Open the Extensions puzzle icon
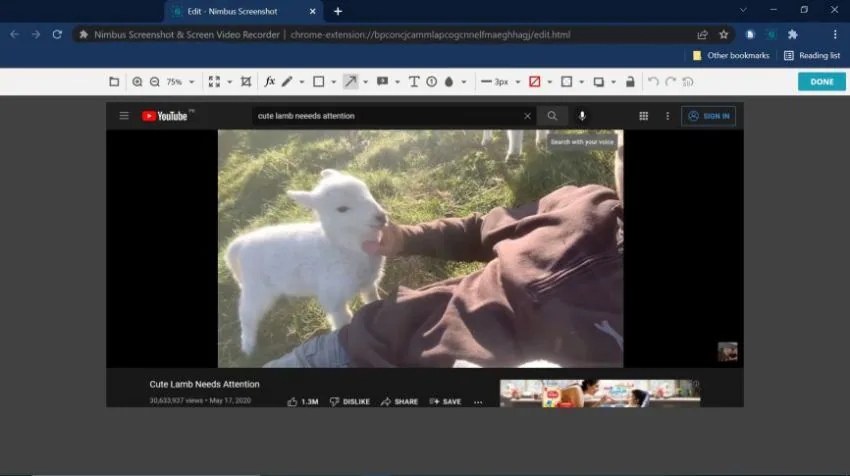 (793, 35)
